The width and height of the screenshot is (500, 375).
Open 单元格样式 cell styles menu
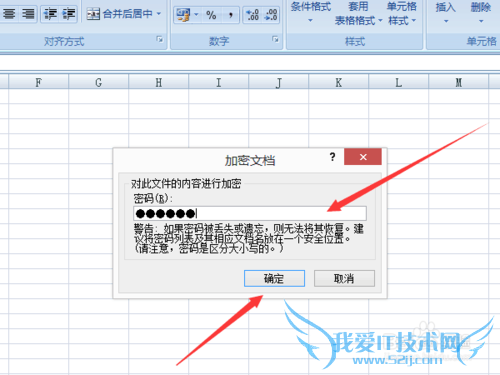click(x=402, y=13)
